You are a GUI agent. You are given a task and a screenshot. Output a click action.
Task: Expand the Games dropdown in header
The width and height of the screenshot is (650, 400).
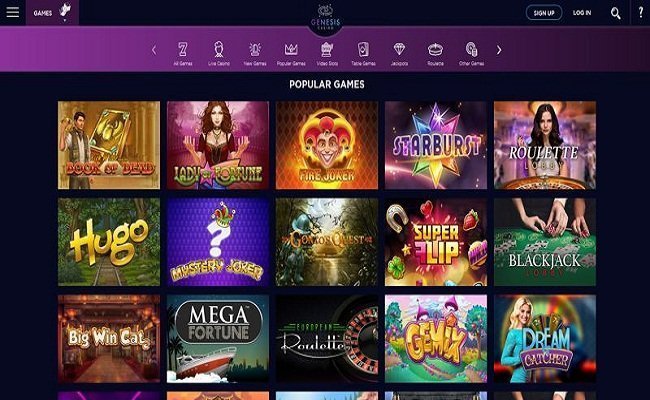pyautogui.click(x=52, y=13)
